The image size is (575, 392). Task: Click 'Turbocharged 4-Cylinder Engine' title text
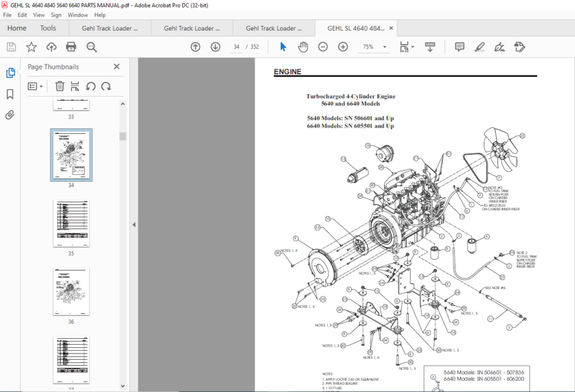pyautogui.click(x=351, y=96)
